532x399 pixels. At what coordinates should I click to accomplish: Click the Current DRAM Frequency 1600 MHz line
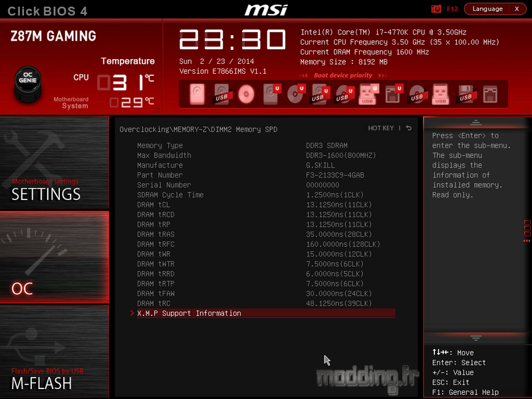[x=364, y=52]
